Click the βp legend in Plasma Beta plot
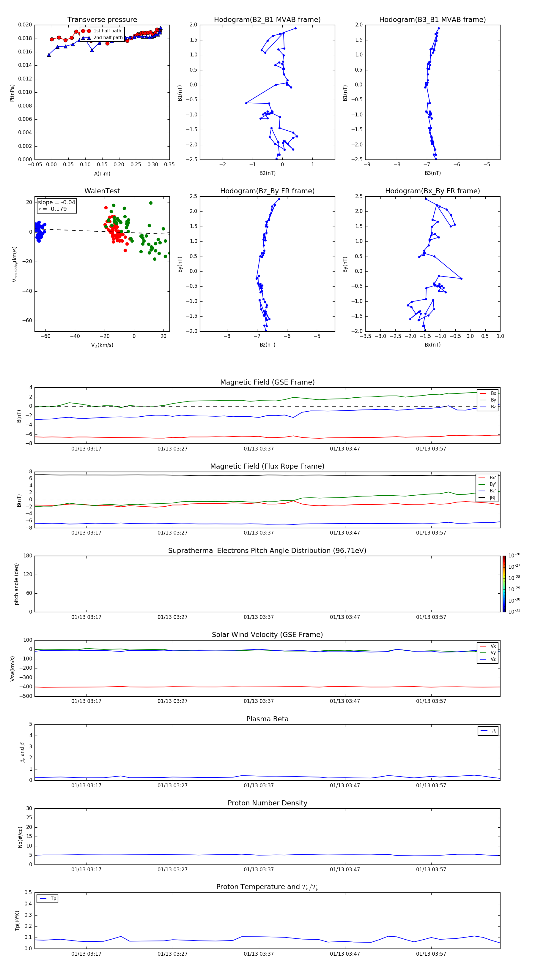535x980 pixels. point(488,731)
